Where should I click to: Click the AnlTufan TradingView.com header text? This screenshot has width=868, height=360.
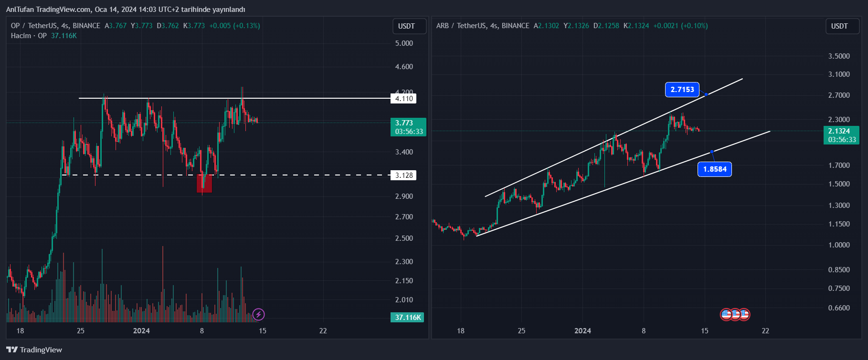125,10
